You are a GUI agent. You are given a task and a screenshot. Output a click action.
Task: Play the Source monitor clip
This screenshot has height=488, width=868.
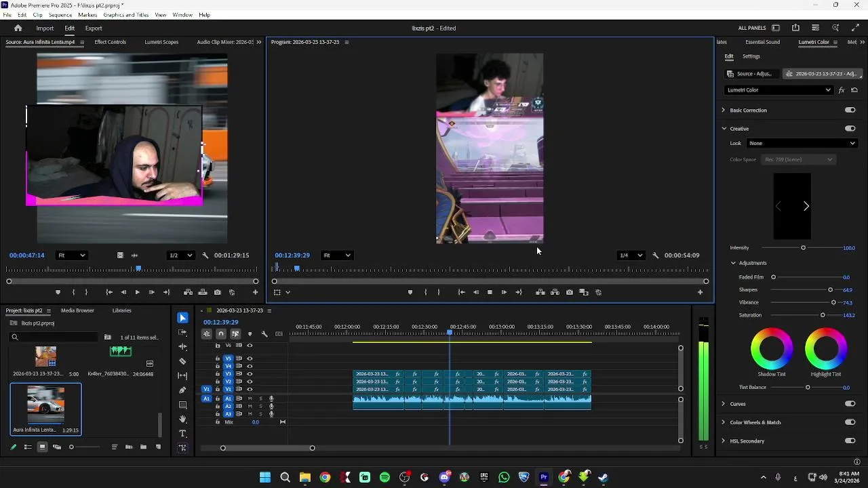click(138, 292)
